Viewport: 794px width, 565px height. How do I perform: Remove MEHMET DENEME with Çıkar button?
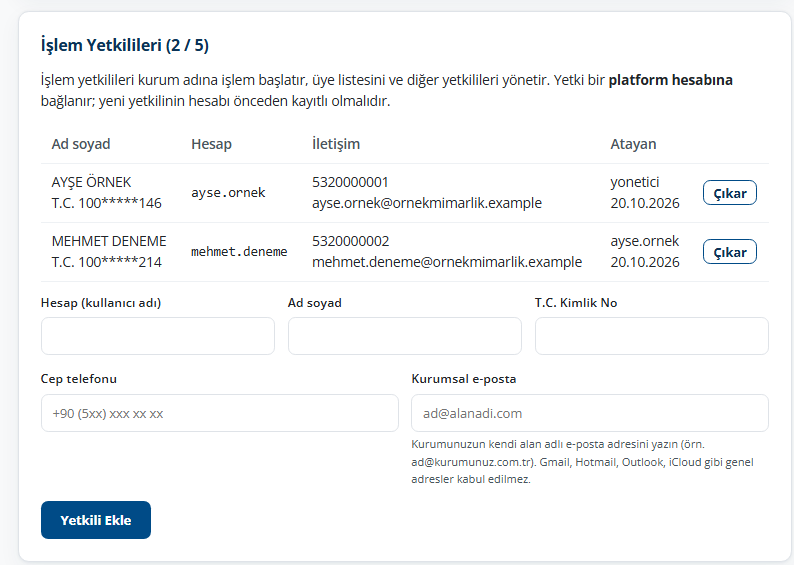[x=730, y=252]
